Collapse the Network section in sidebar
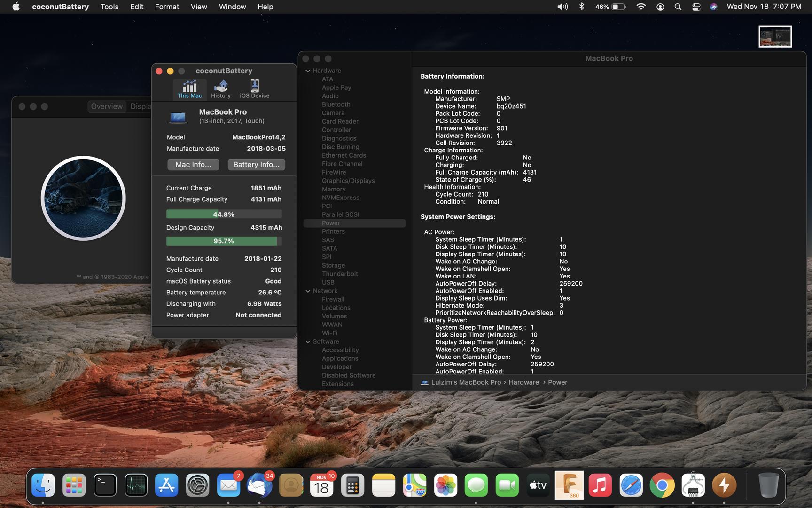The image size is (812, 508). 308,291
